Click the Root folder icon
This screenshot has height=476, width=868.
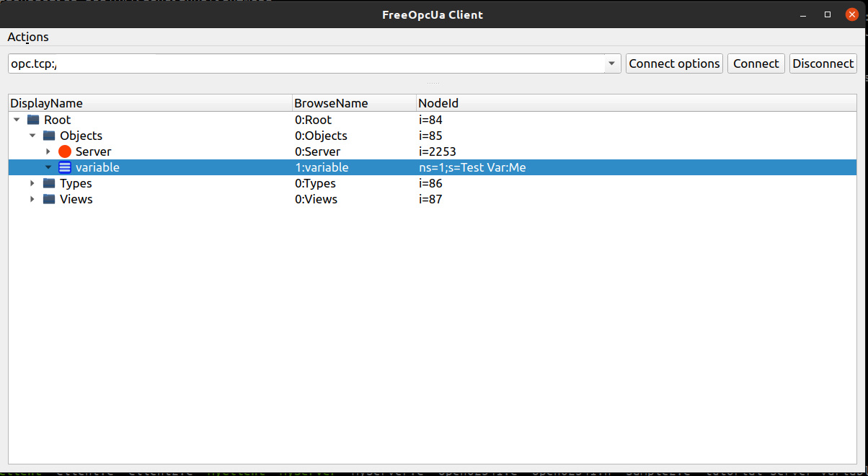pyautogui.click(x=33, y=120)
